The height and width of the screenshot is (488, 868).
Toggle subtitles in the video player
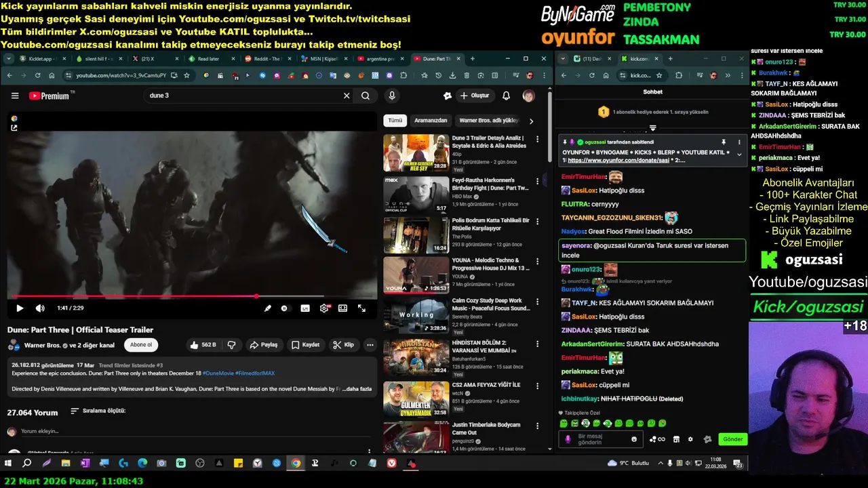pos(305,308)
